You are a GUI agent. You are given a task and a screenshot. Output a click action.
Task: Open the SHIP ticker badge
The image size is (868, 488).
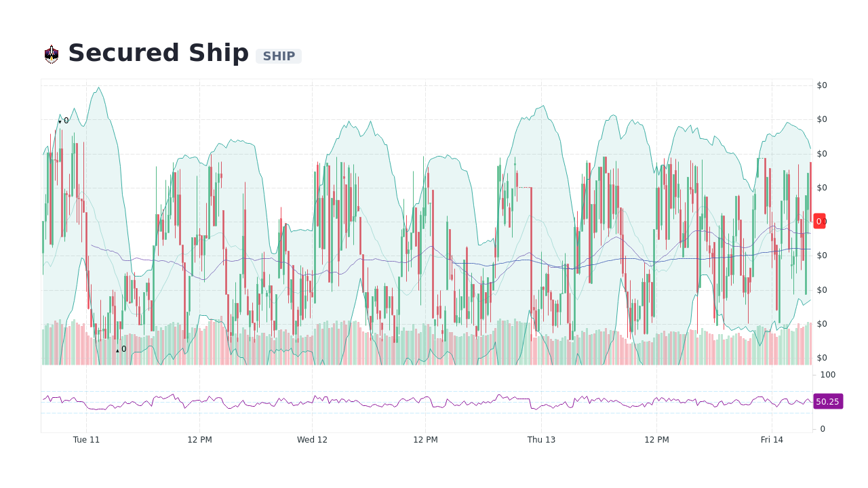tap(279, 56)
